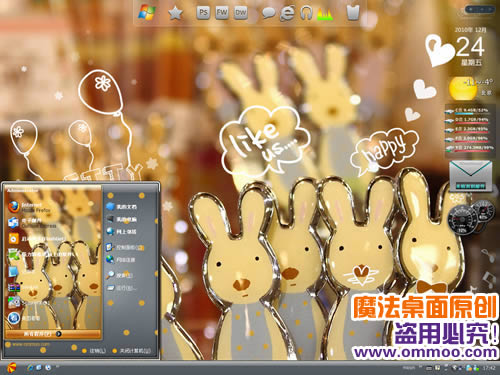The width and height of the screenshot is (500, 375).
Task: Open Internet Explorer from the top dock
Action: coord(287,13)
